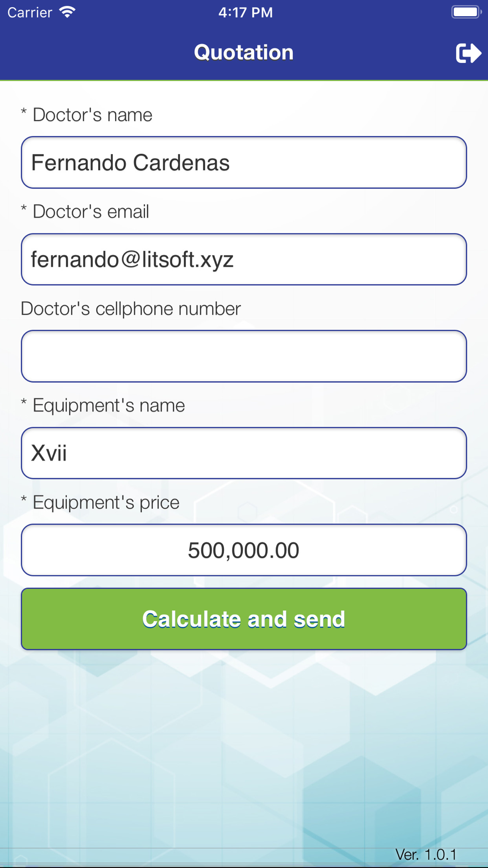Tap the price field showing 500,000.00
The width and height of the screenshot is (488, 868).
tap(244, 550)
